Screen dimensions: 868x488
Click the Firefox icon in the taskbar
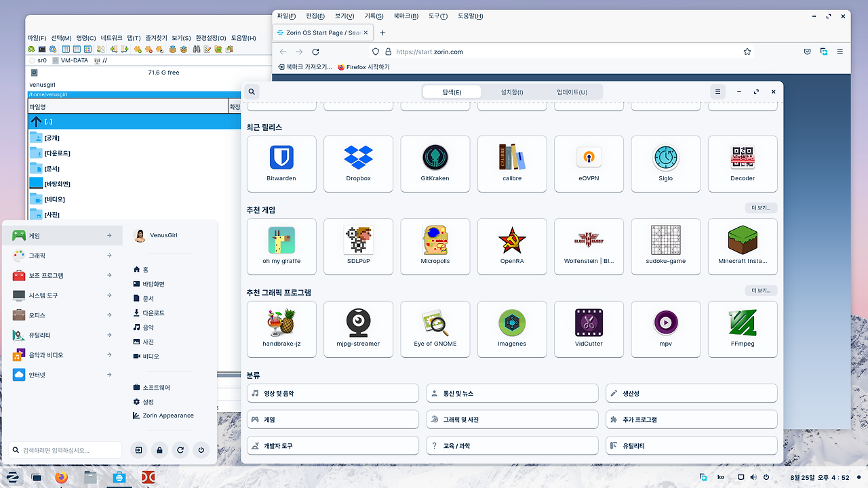62,477
